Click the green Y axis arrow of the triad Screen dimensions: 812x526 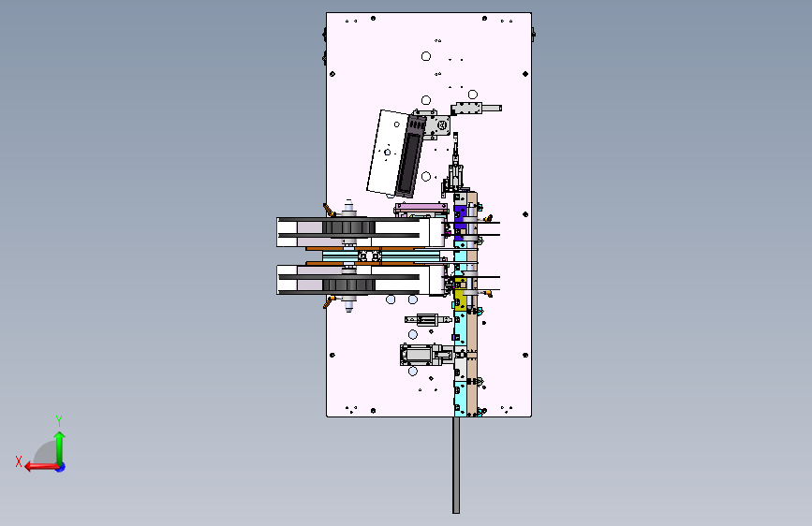pyautogui.click(x=60, y=448)
